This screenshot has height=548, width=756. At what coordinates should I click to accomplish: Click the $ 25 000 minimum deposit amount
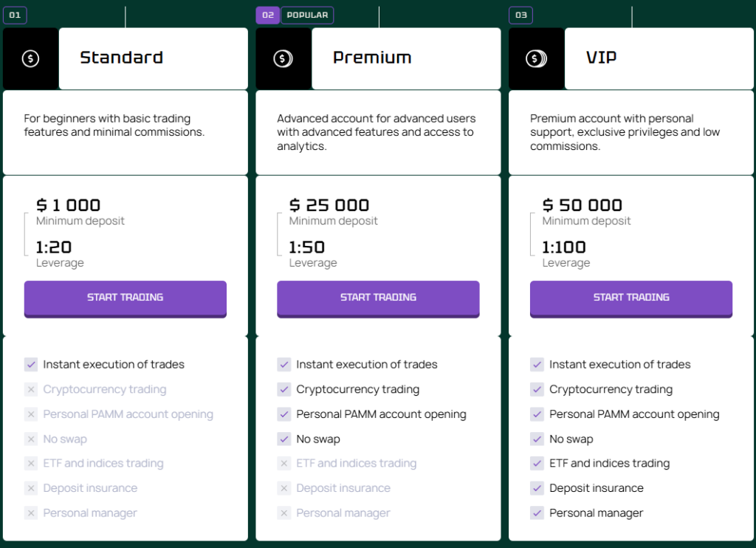tap(329, 205)
